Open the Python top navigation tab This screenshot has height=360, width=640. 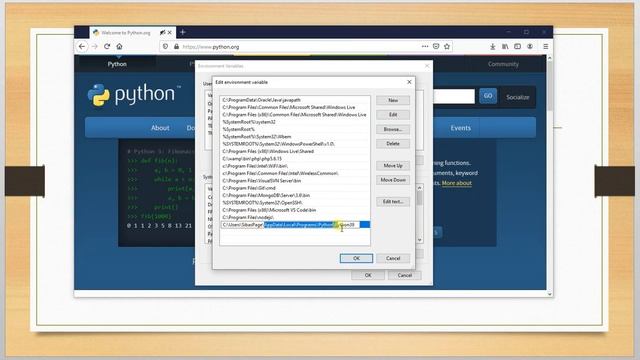tap(117, 64)
